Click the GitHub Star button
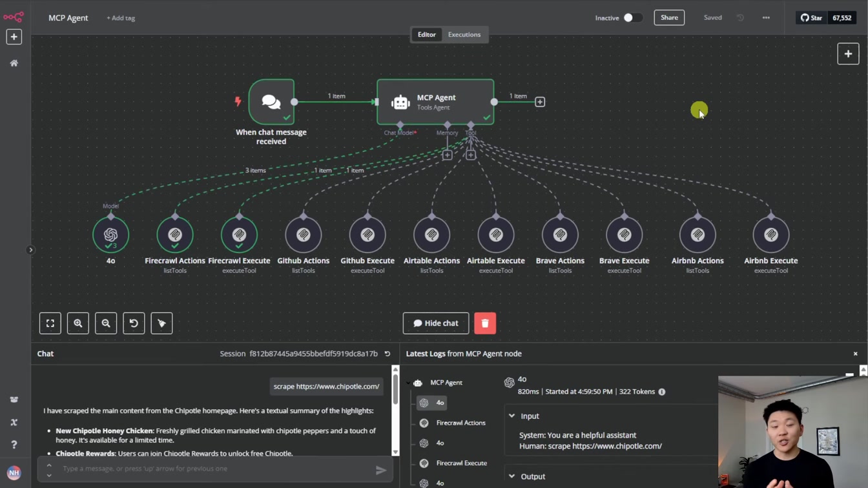The image size is (868, 488). click(812, 18)
